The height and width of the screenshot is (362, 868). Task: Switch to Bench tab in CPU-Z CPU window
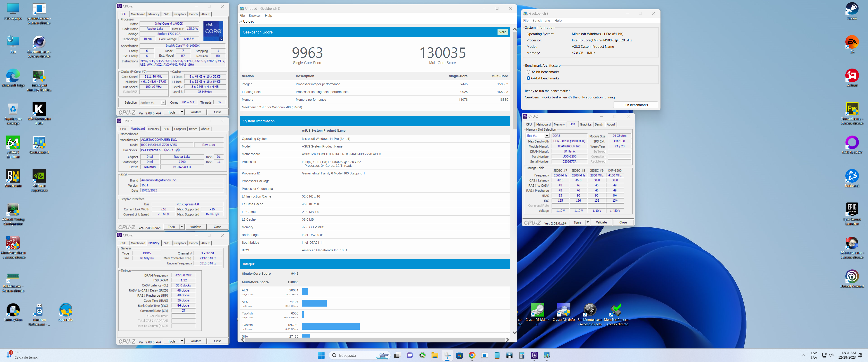(193, 14)
